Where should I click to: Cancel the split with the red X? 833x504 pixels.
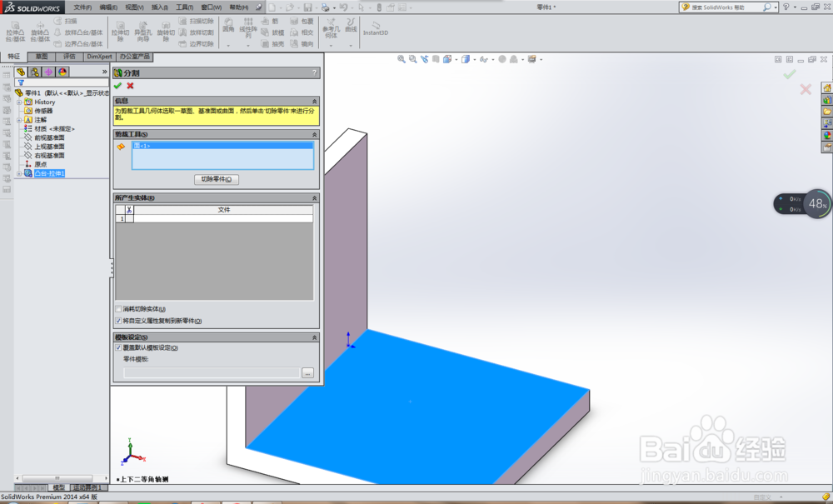[x=130, y=86]
